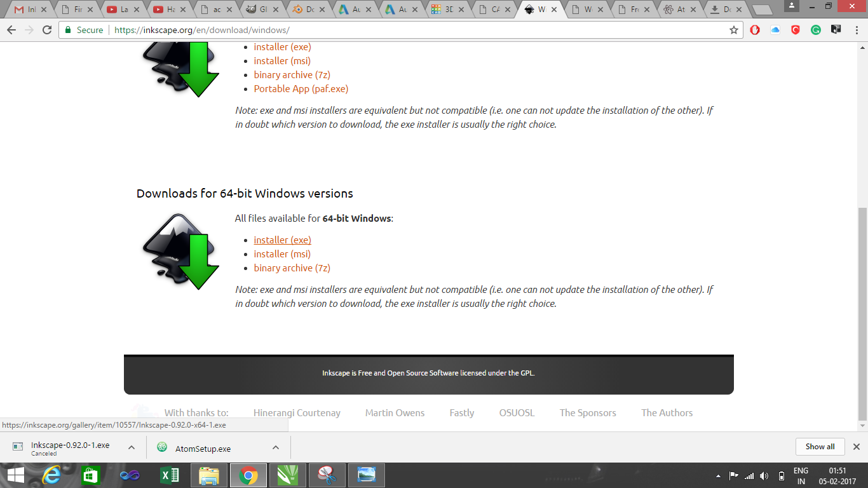Expand options for AtomSetup.exe download
Screen dimensions: 868x488
click(275, 447)
